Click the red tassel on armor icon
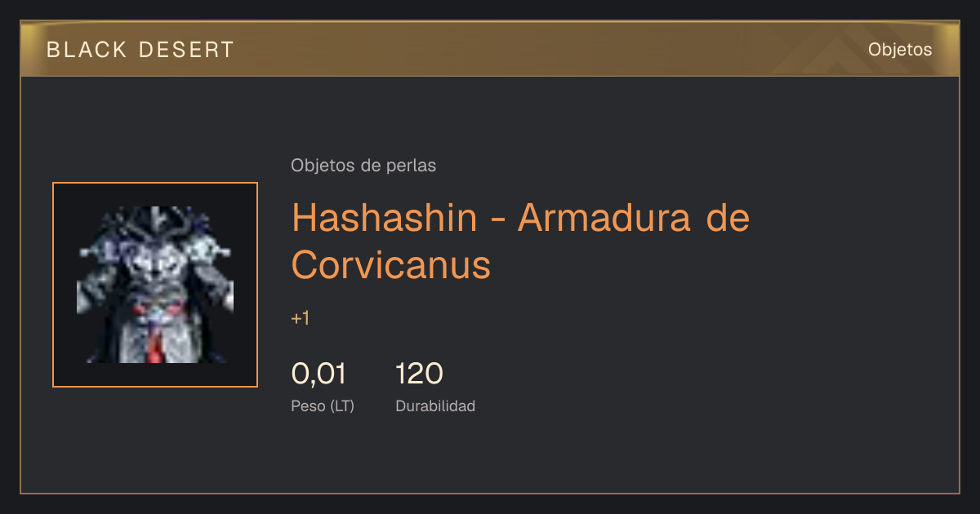The height and width of the screenshot is (514, 980). coord(156,344)
